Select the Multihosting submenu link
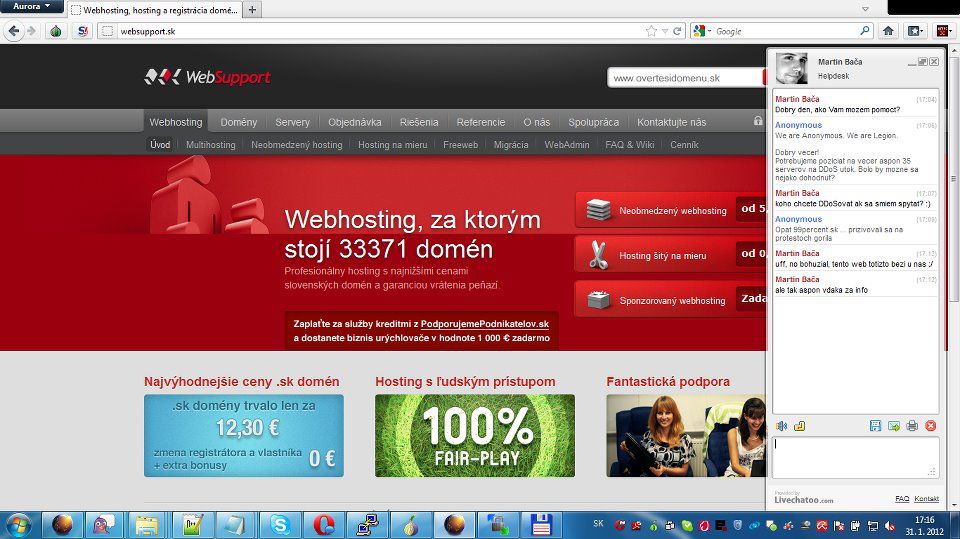 click(x=211, y=145)
